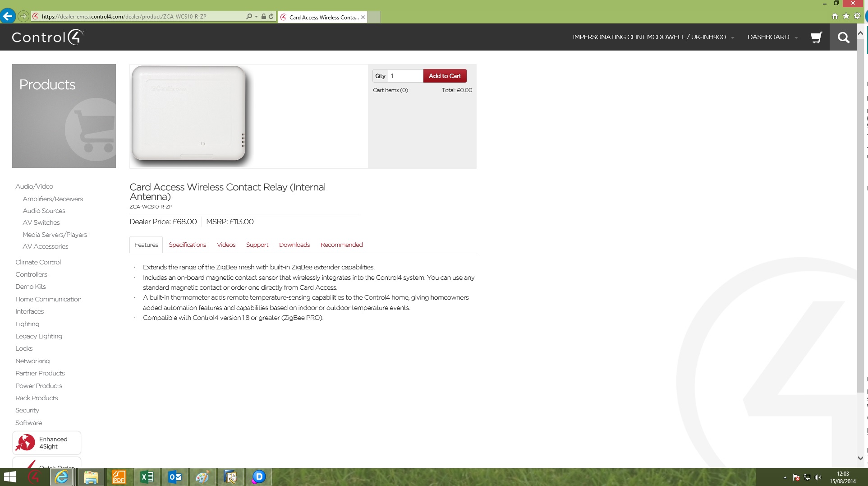Switch to the Support tab

[x=257, y=245]
